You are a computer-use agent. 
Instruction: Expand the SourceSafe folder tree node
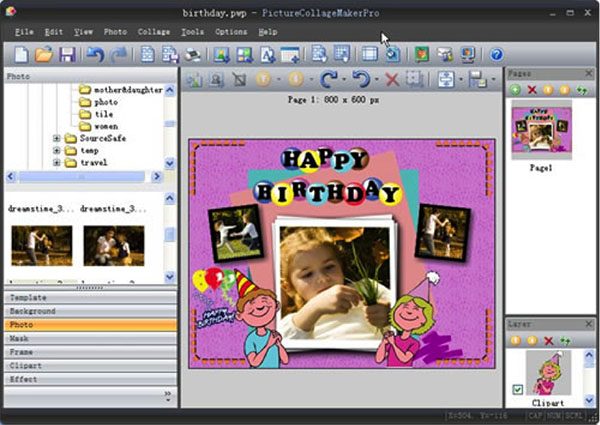(57, 138)
